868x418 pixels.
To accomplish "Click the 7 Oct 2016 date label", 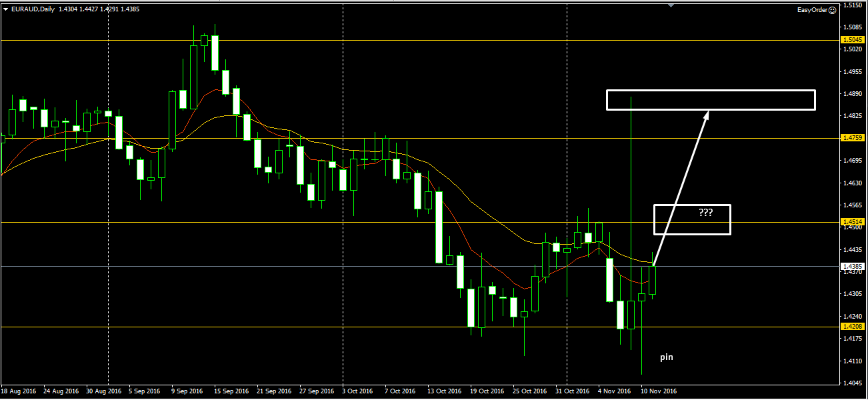I will pyautogui.click(x=401, y=391).
